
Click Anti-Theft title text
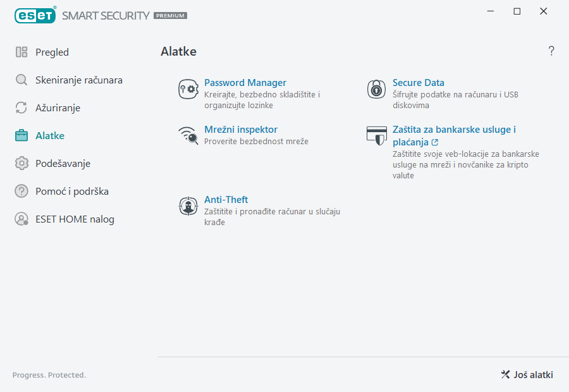(x=226, y=199)
